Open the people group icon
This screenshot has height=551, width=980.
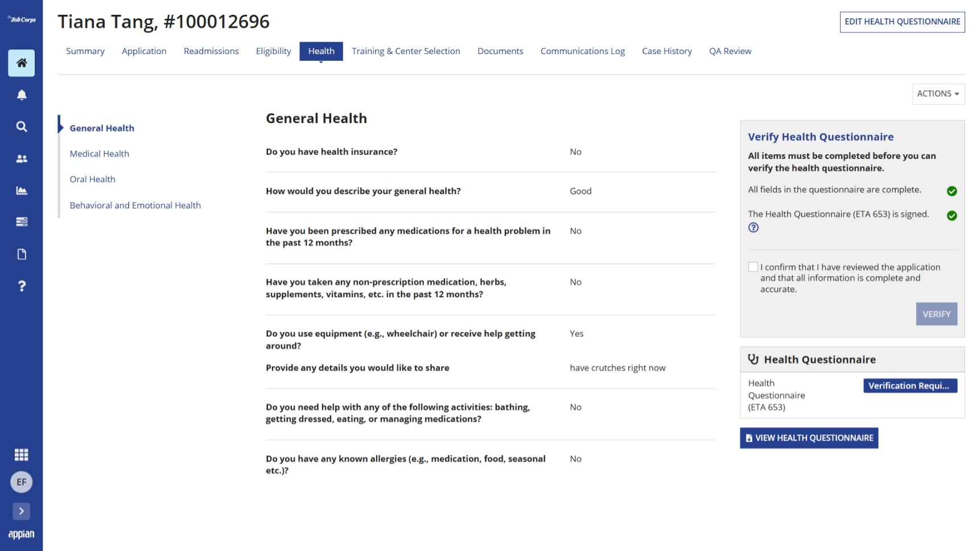[x=21, y=158]
